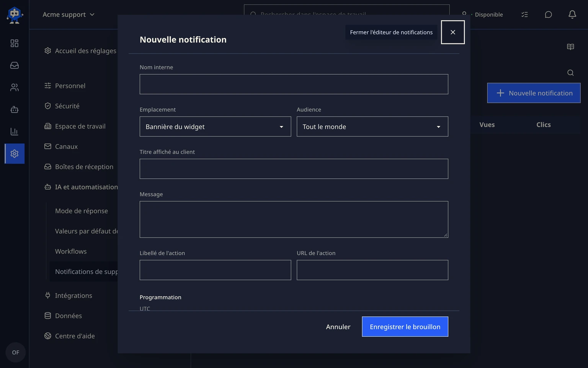Click the OF user avatar
Image resolution: width=588 pixels, height=368 pixels.
(16, 352)
